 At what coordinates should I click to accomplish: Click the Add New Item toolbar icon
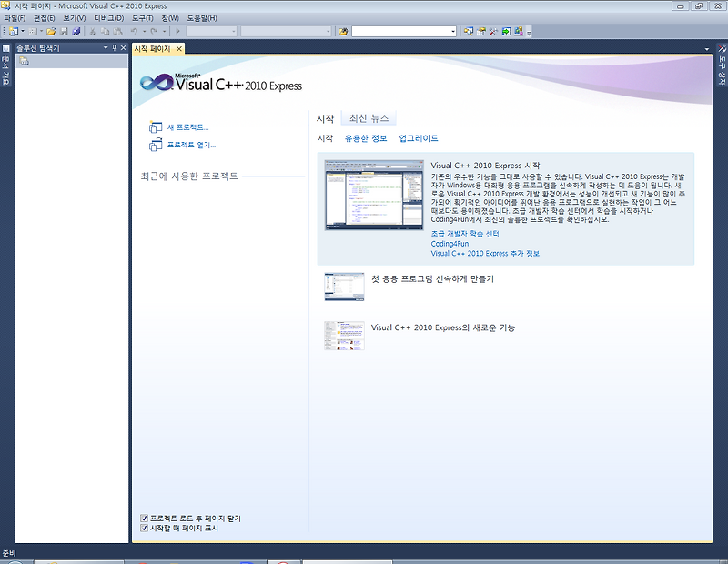33,32
